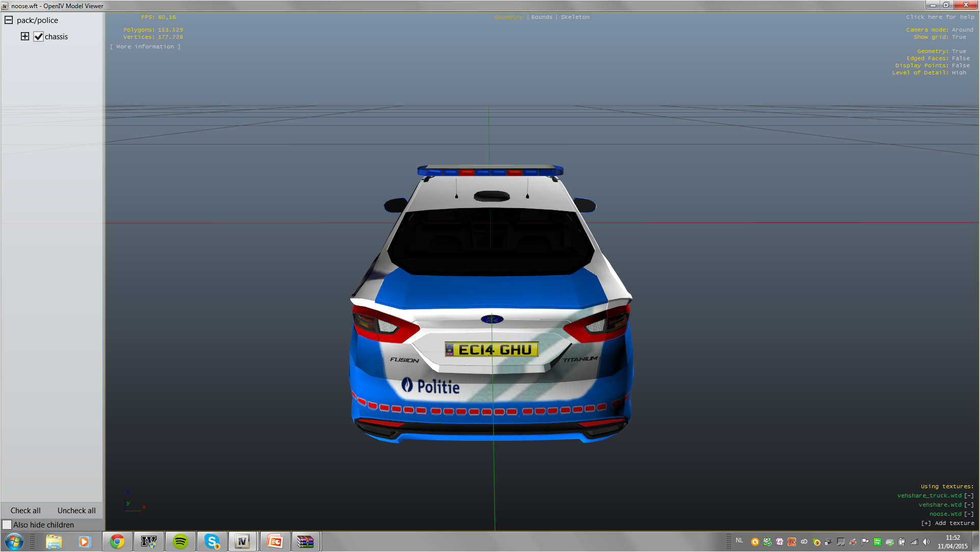Open Windows Explorer folder icon
Screen dimensions: 980x552
tap(54, 541)
